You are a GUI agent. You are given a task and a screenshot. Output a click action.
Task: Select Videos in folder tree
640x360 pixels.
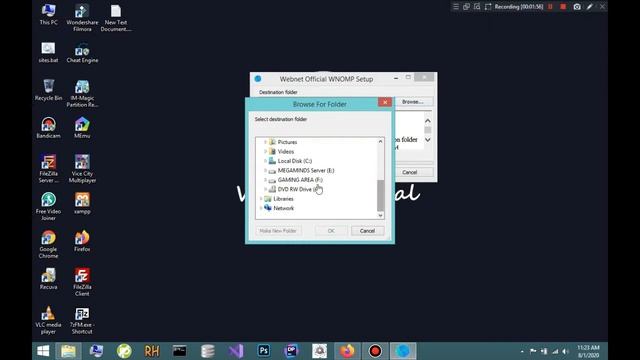pos(286,151)
